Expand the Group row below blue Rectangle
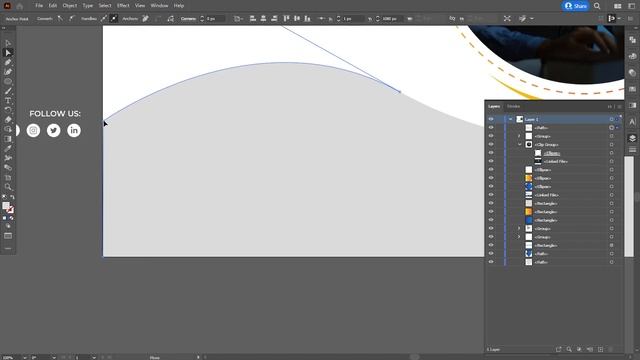 [x=519, y=229]
